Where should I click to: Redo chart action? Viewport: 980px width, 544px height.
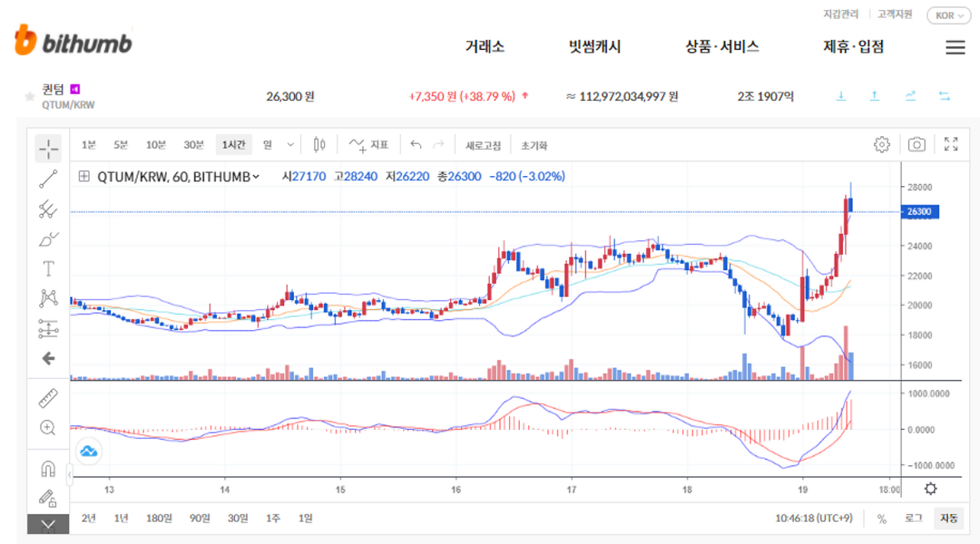tap(439, 145)
